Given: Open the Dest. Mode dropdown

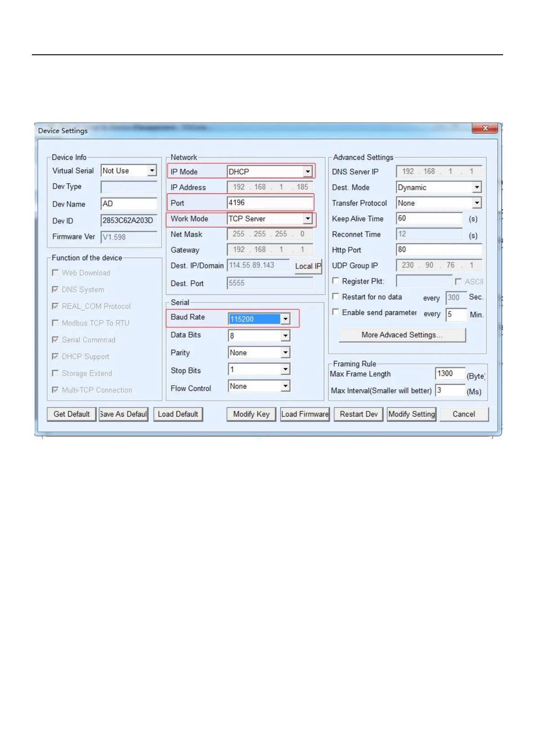Looking at the screenshot, I should click(477, 187).
